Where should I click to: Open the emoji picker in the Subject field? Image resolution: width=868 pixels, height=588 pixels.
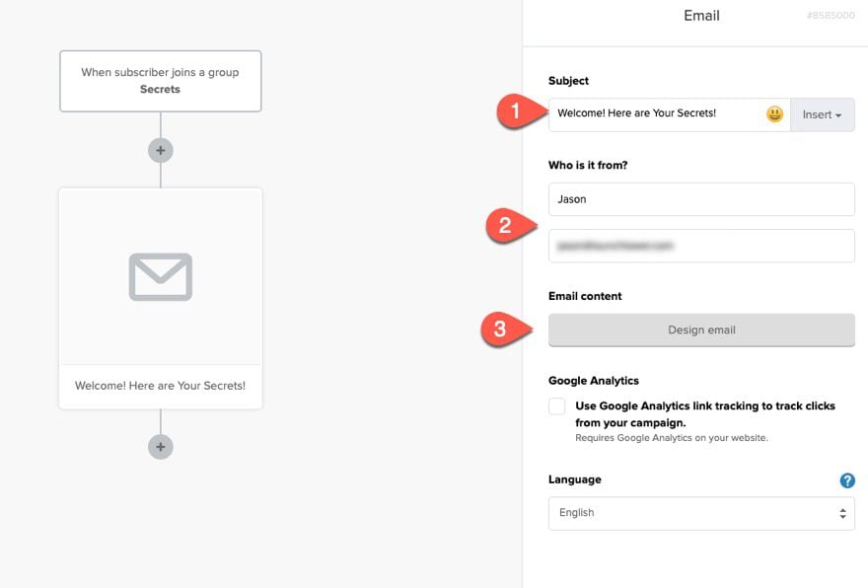tap(774, 114)
